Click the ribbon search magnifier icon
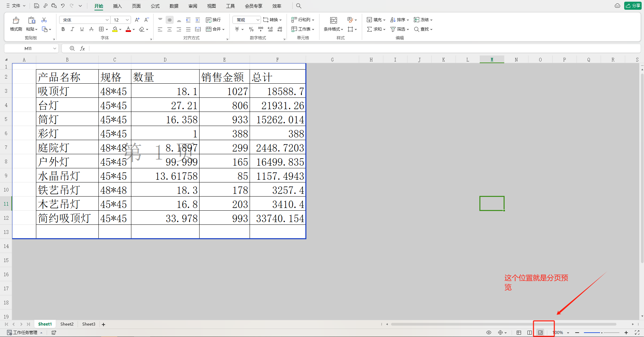644x337 pixels. click(299, 6)
